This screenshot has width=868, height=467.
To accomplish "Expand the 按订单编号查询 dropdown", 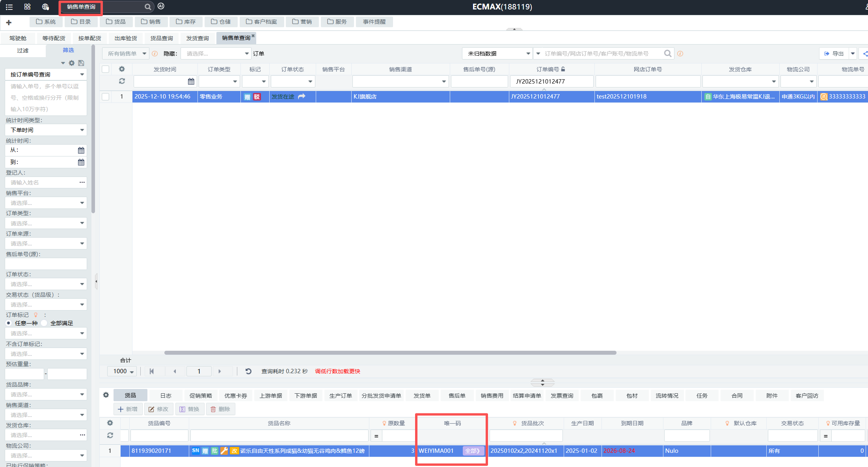I will (46, 74).
